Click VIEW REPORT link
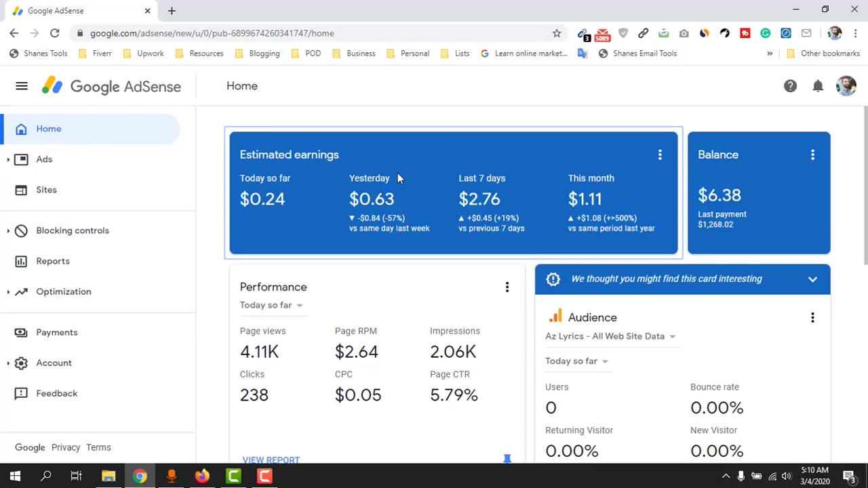This screenshot has width=868, height=488. tap(271, 460)
